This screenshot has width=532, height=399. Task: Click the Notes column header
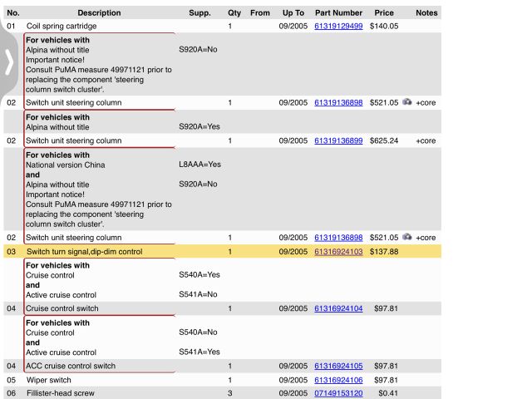point(426,13)
